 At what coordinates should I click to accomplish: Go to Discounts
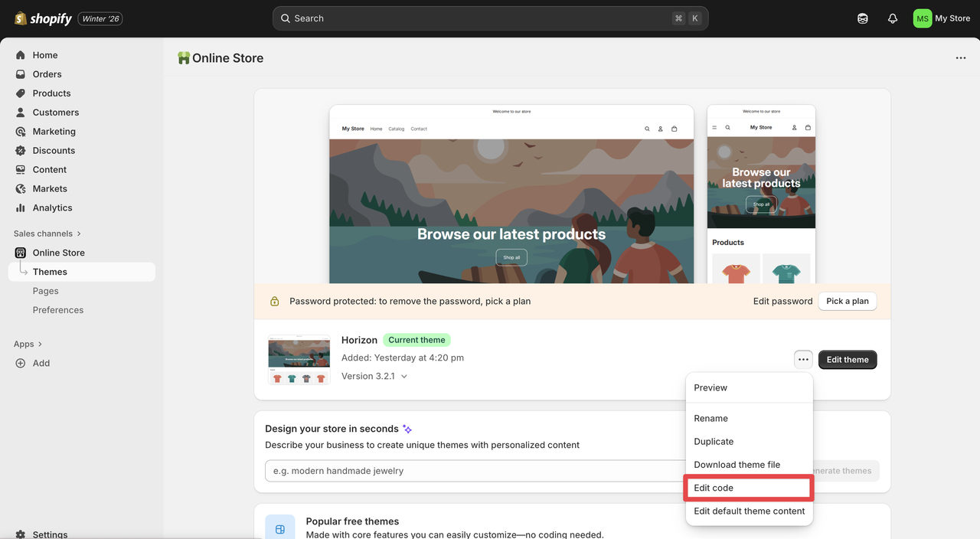(x=52, y=150)
